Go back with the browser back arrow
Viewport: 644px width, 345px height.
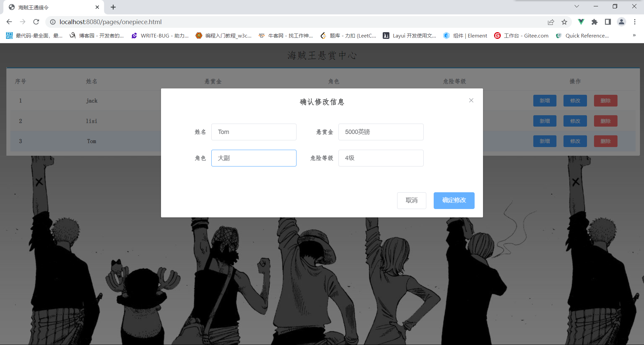(x=9, y=22)
